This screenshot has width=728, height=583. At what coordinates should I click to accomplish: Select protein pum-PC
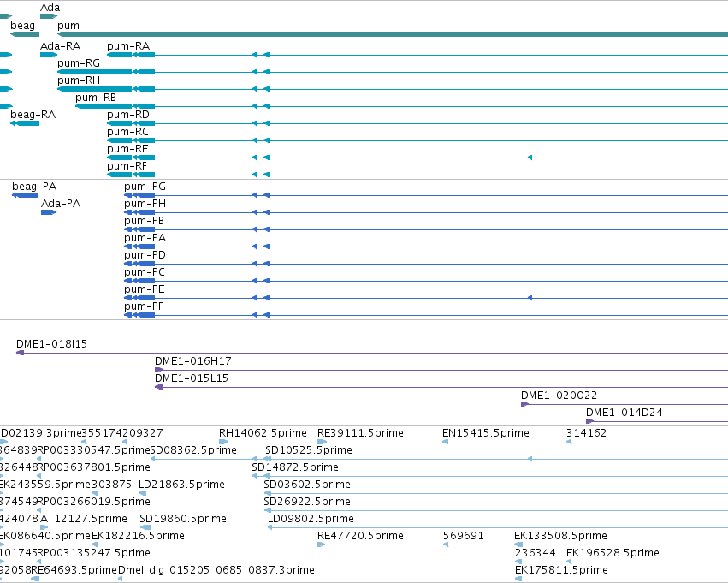pos(145,273)
